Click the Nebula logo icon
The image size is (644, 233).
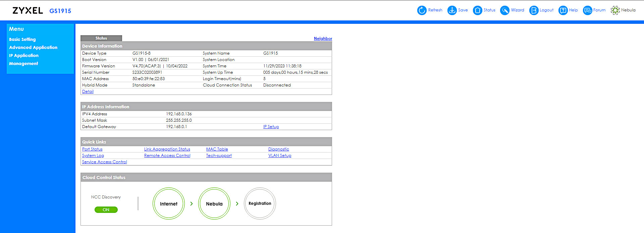(615, 10)
